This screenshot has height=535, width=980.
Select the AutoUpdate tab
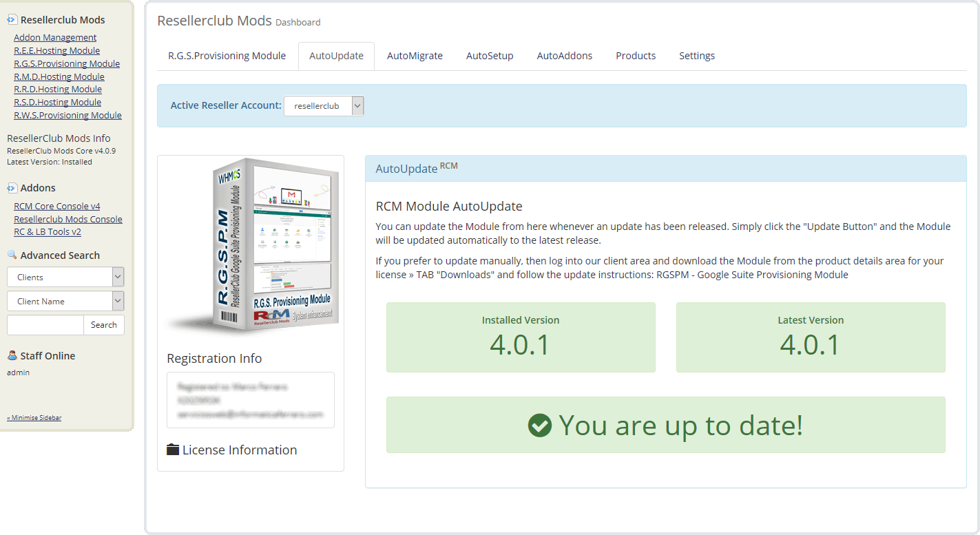tap(336, 56)
